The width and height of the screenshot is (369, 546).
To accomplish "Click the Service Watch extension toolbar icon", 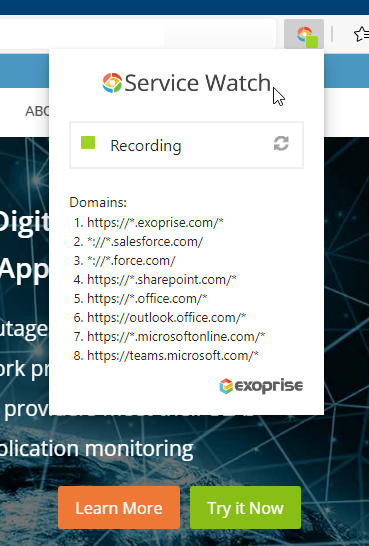I will [304, 34].
